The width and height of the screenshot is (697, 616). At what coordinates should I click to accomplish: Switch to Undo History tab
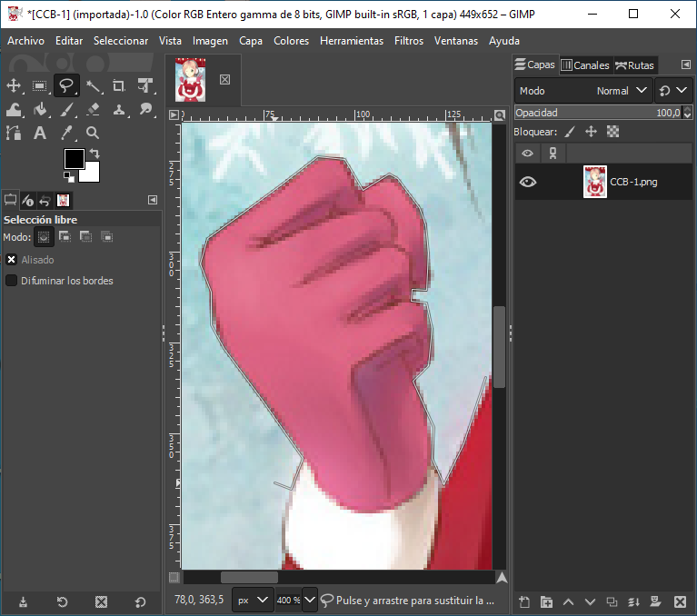tap(45, 200)
